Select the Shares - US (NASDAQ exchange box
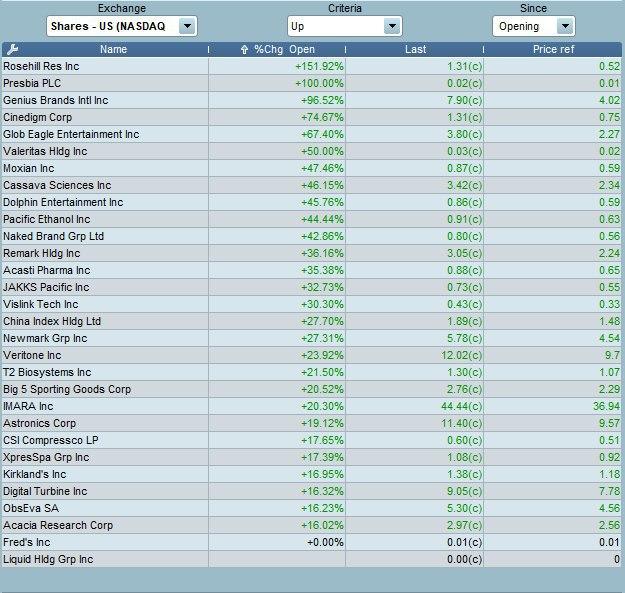 click(x=122, y=26)
